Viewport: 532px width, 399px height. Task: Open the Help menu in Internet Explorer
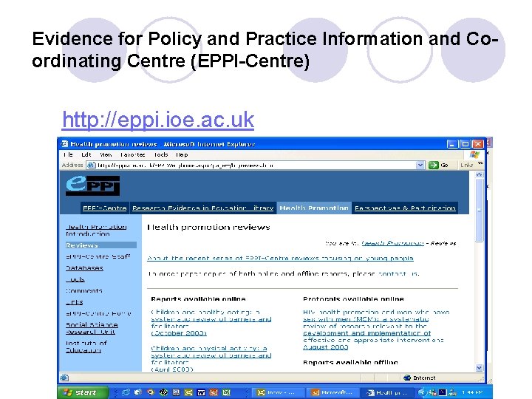click(x=182, y=154)
